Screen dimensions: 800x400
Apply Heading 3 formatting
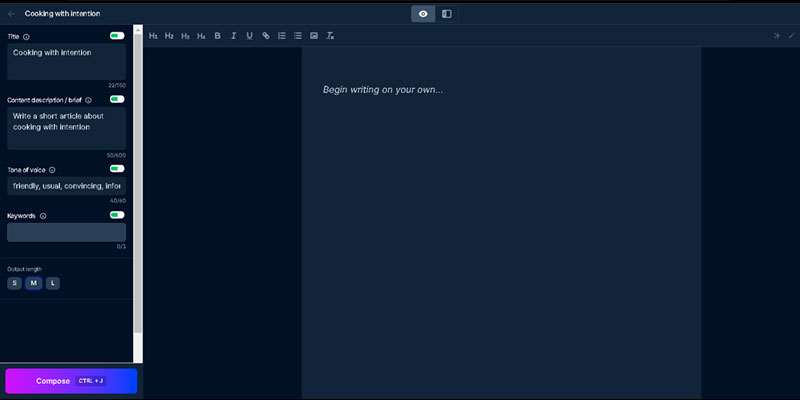pos(185,36)
